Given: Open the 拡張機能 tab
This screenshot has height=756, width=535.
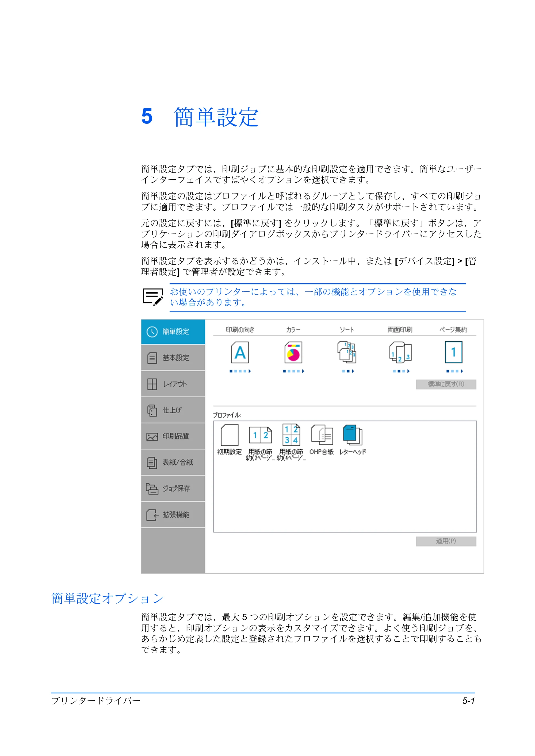Looking at the screenshot, I should (173, 515).
